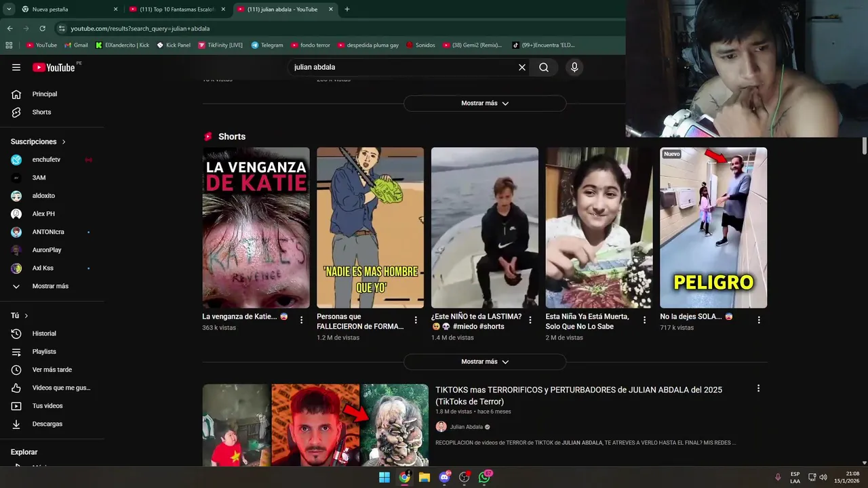Image resolution: width=868 pixels, height=488 pixels.
Task: Close the julian abdala YouTube tab
Action: [x=331, y=9]
